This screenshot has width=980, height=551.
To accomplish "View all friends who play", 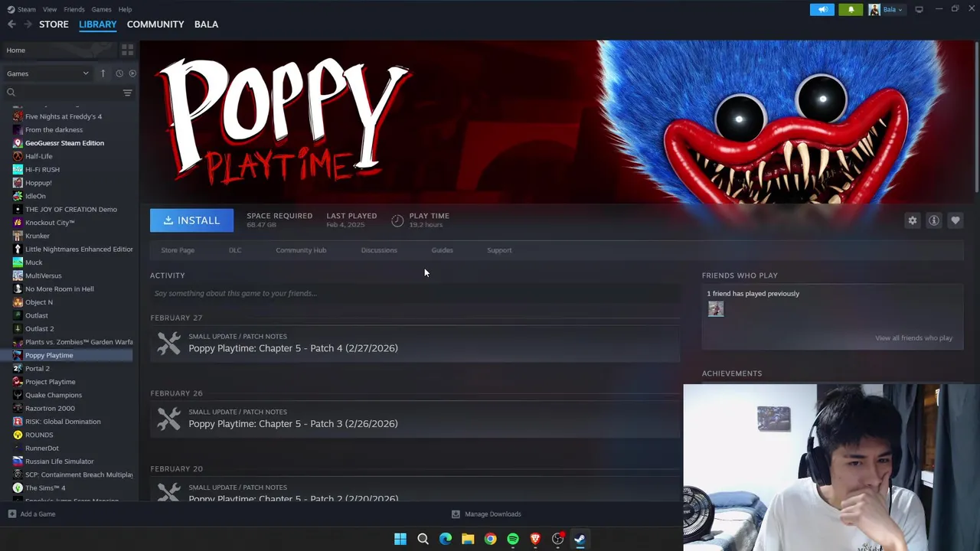I will [913, 338].
